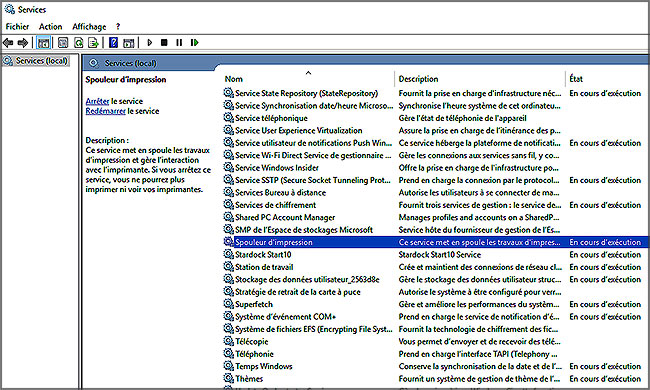The width and height of the screenshot is (650, 390).
Task: Click Services (local) header gear icon
Action: point(94,63)
